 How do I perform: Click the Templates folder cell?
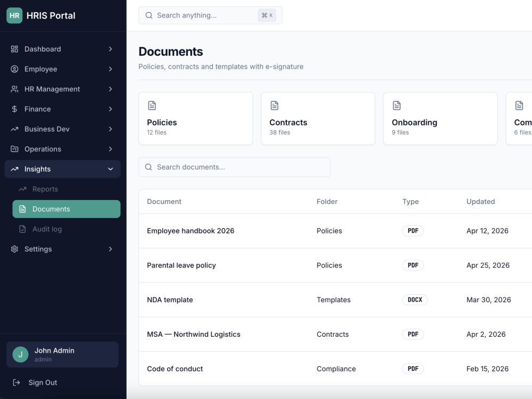tap(334, 300)
